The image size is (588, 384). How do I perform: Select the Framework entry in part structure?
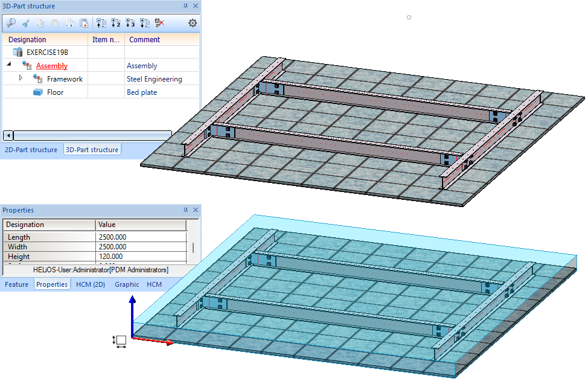pyautogui.click(x=65, y=79)
